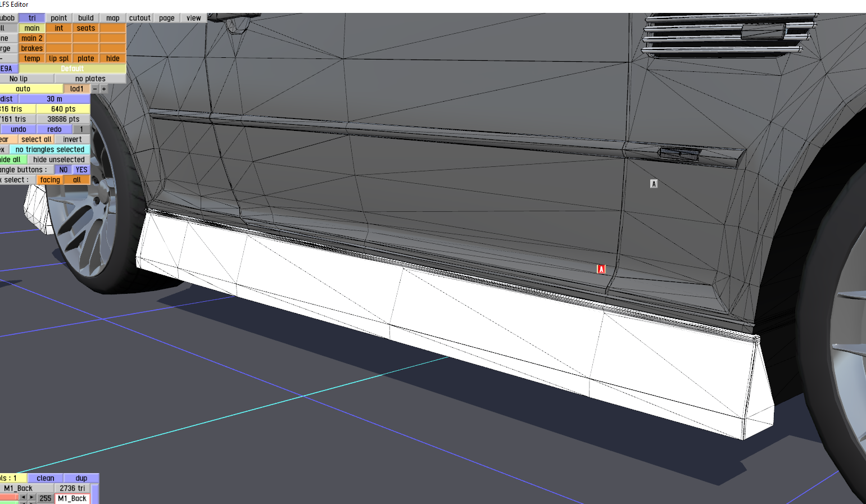Click the 30 m distance value

point(55,99)
